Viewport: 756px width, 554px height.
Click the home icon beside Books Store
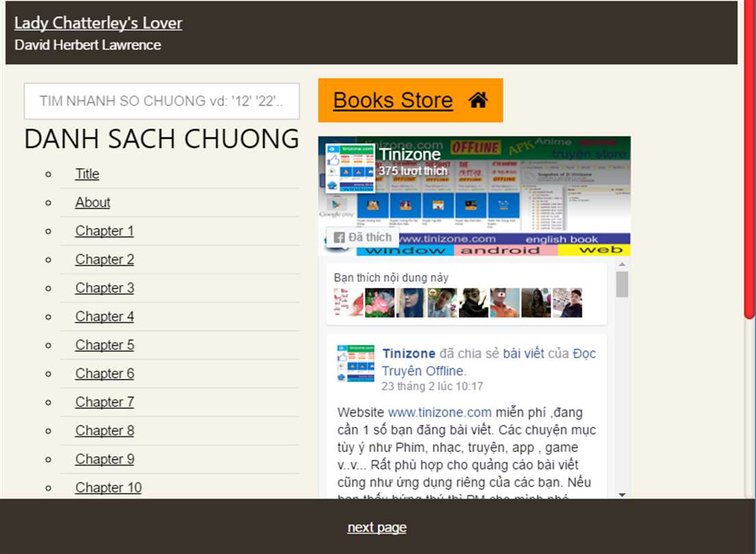(x=478, y=101)
